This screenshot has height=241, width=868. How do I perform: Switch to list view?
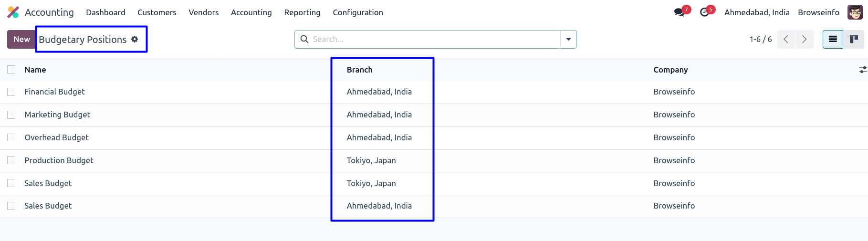point(833,39)
